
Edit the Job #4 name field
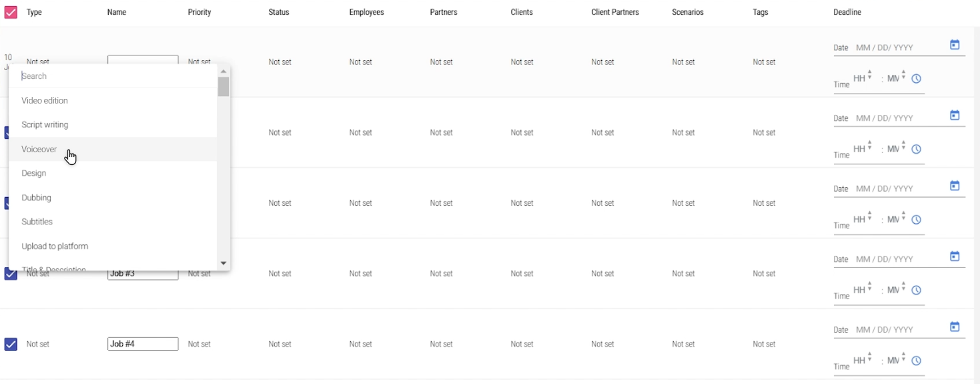(143, 344)
